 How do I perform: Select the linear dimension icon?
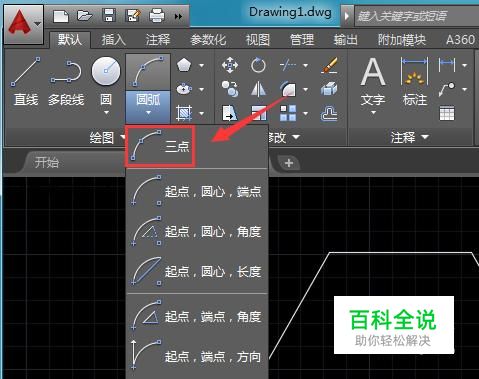coord(447,65)
